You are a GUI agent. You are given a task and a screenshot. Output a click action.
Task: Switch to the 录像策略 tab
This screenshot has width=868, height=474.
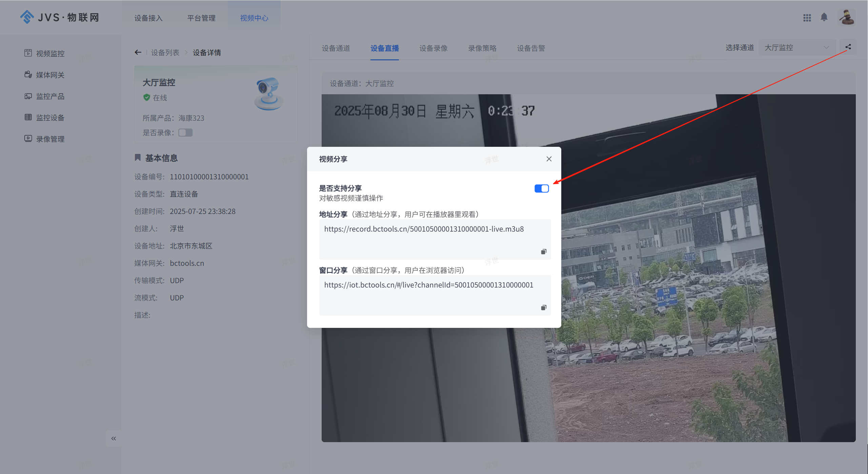[x=482, y=48]
